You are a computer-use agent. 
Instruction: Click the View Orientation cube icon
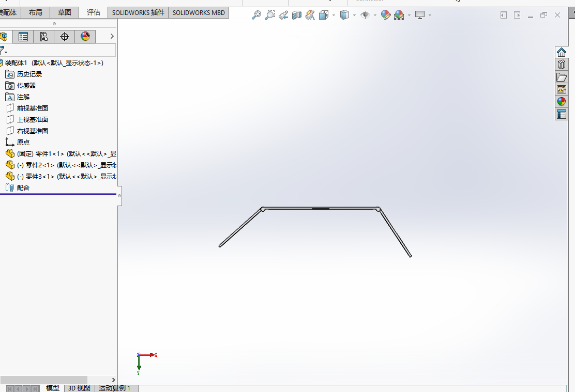coord(324,15)
